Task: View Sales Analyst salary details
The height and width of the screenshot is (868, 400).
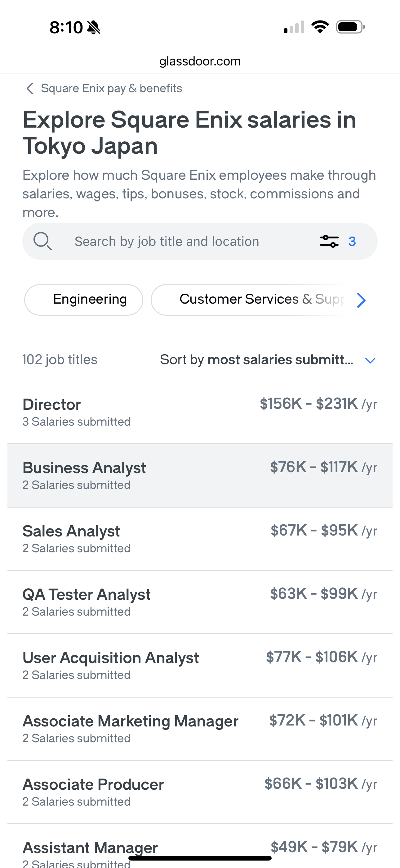Action: tap(200, 538)
